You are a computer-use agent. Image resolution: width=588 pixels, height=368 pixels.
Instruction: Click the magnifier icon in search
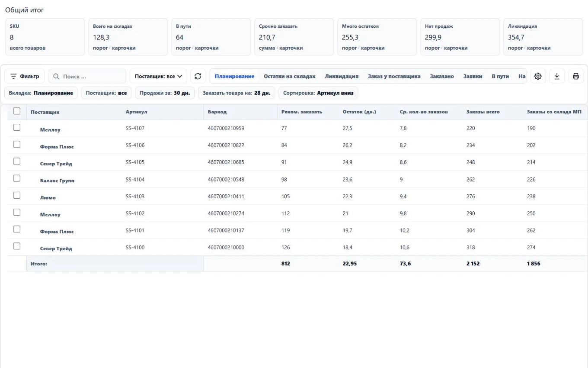pos(56,77)
